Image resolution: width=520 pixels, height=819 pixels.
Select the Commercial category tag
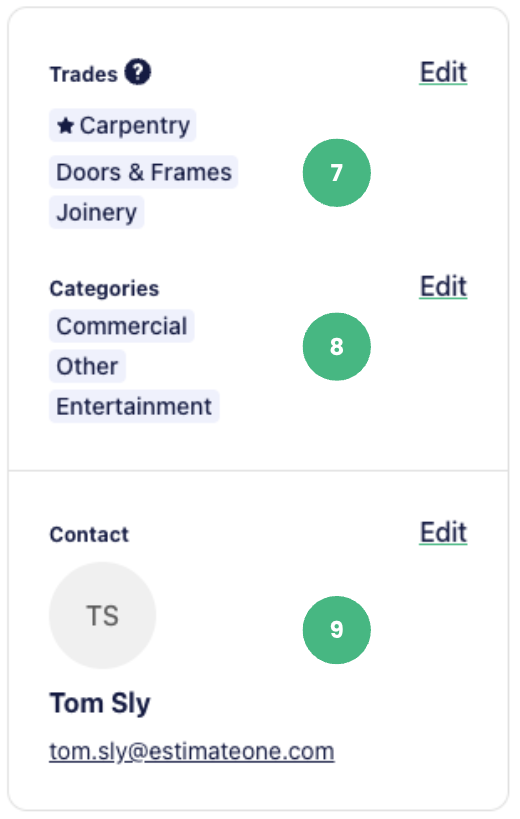(x=122, y=326)
